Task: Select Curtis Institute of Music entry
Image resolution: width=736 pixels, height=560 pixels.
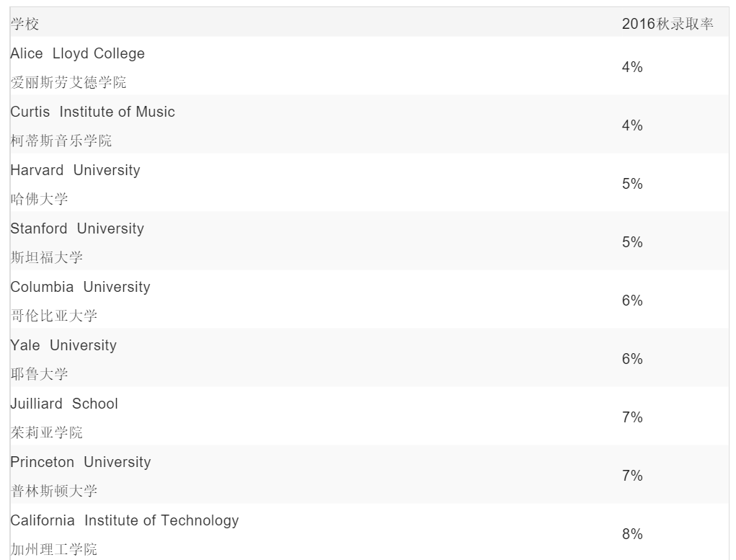Action: click(x=92, y=112)
